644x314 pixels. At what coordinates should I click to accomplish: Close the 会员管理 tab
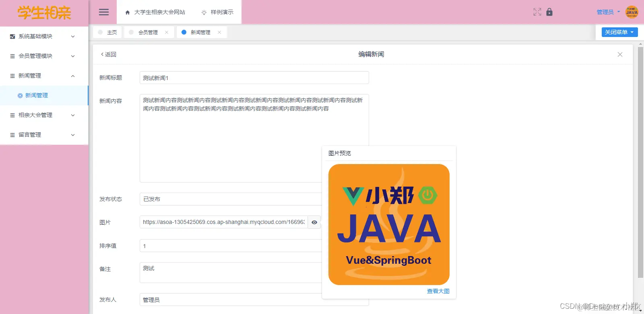[x=167, y=32]
